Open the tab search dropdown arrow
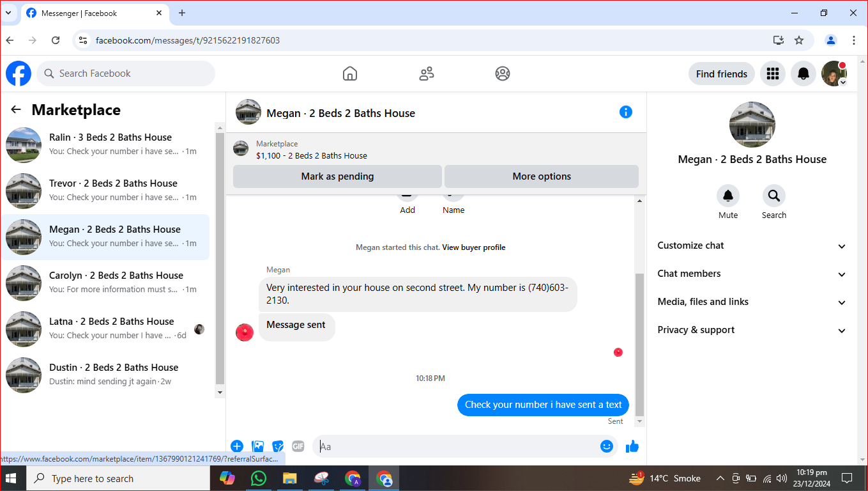Viewport: 868px width, 491px height. [8, 13]
